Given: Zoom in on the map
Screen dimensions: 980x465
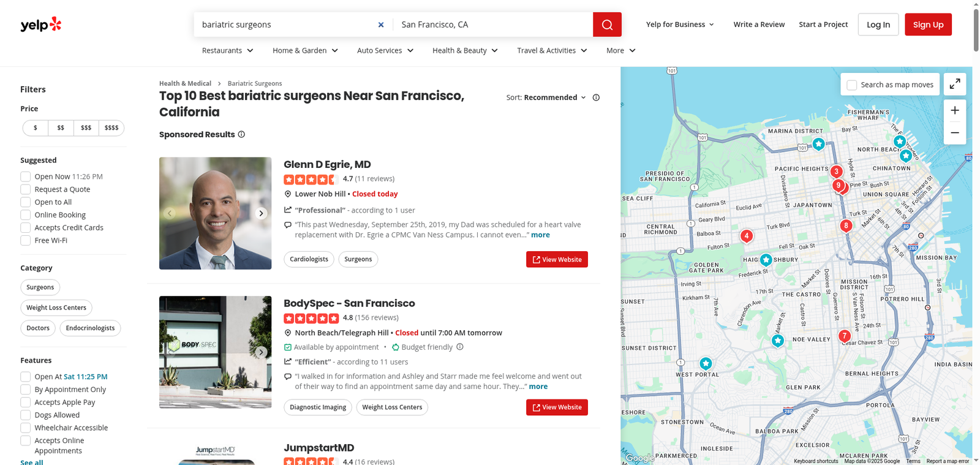Looking at the screenshot, I should click(x=955, y=110).
